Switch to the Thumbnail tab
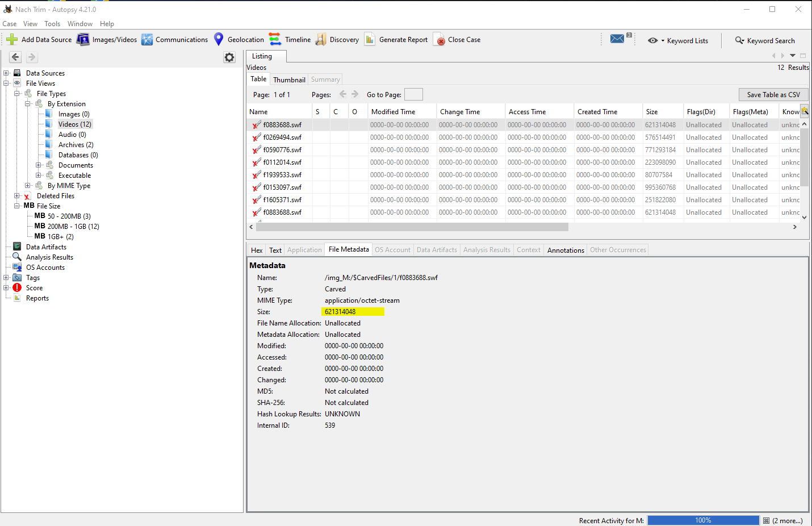 (289, 80)
